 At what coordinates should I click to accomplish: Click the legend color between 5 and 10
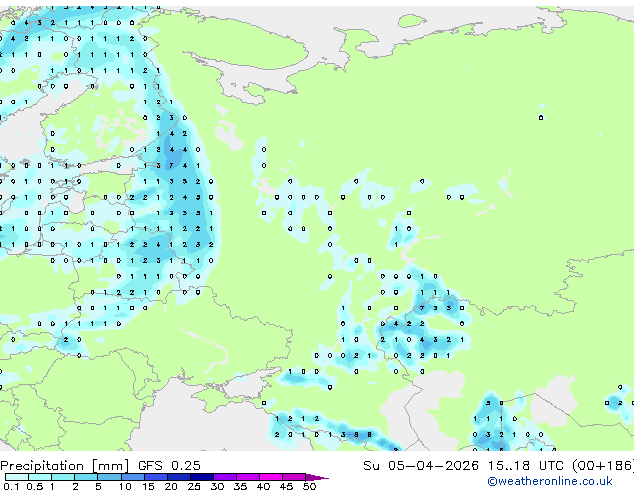pos(109,477)
